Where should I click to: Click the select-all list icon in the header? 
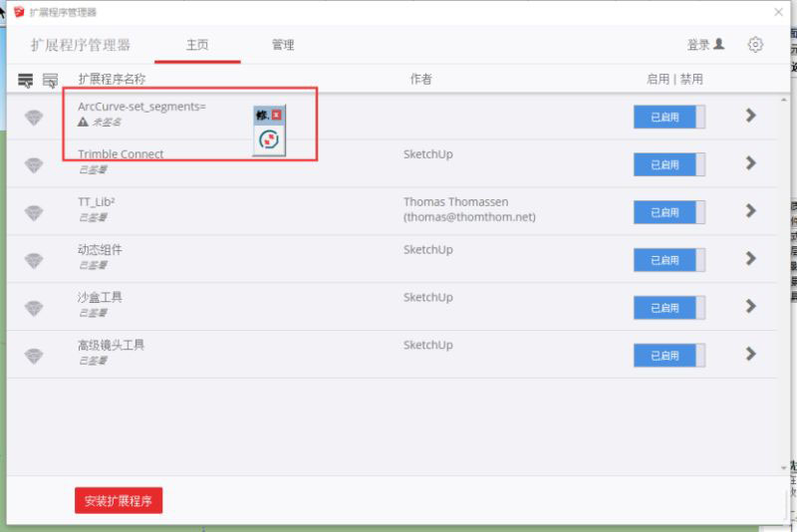click(25, 80)
